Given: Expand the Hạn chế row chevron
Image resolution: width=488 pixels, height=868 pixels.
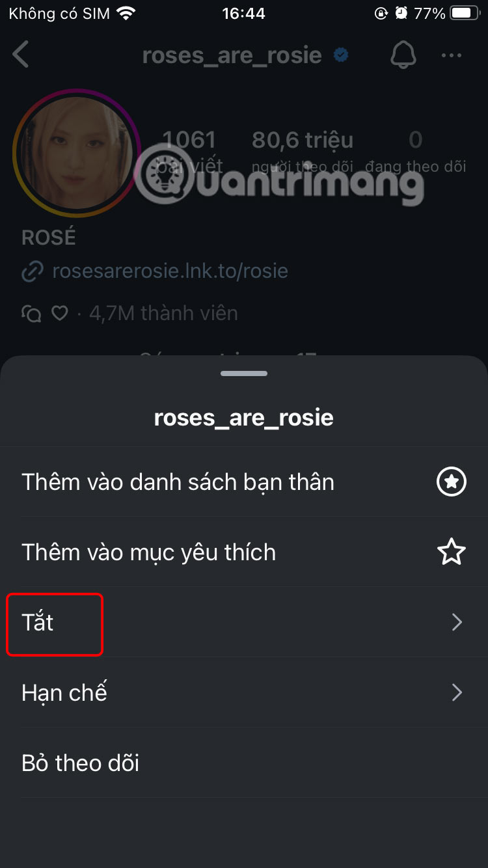Looking at the screenshot, I should 457,693.
